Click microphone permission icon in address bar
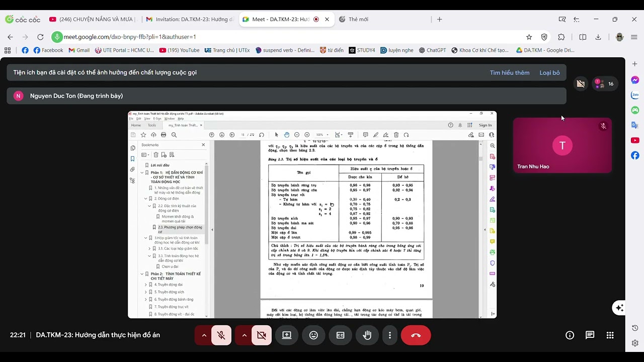 click(57, 37)
